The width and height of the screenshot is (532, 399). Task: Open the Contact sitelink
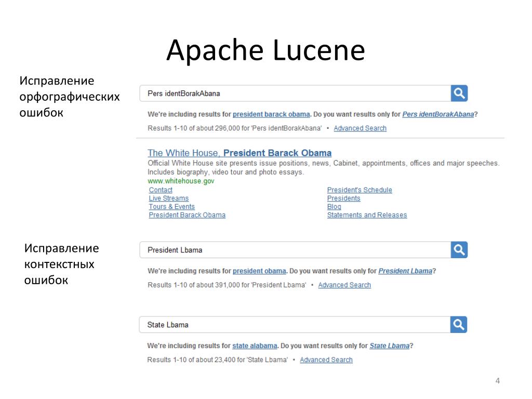[161, 190]
